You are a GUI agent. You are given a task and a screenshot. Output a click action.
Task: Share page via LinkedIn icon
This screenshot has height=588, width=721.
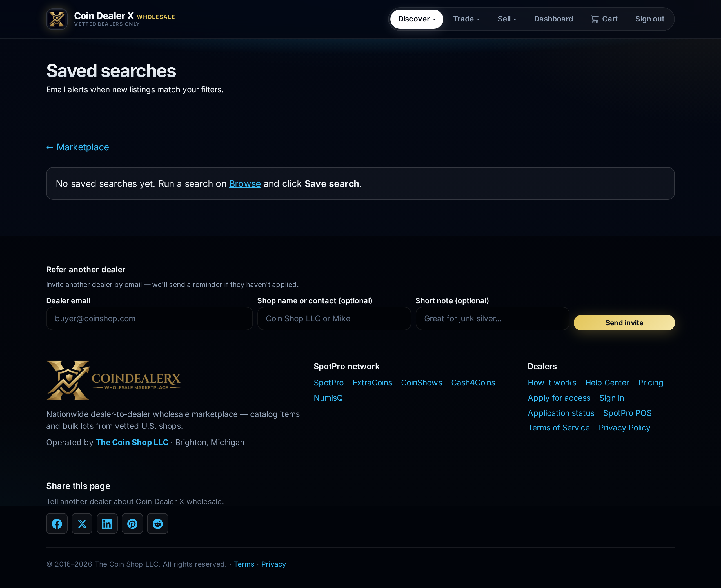click(x=107, y=524)
